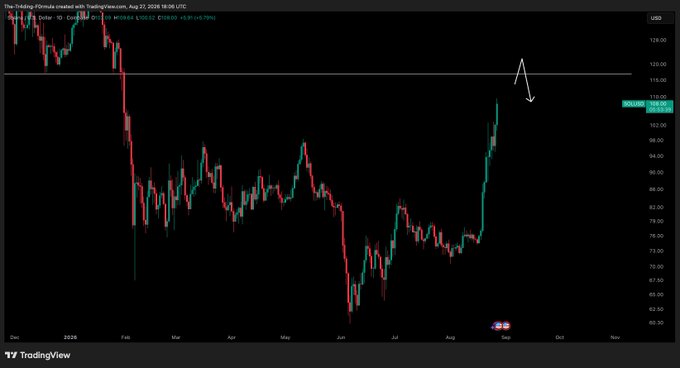The image size is (680, 368).
Task: Click the 2026 year label on time axis
Action: (70, 337)
